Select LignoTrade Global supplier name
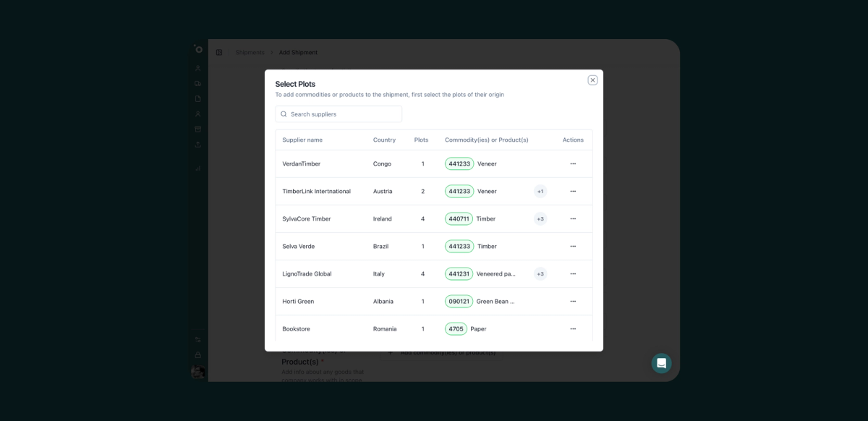The width and height of the screenshot is (868, 421). point(307,273)
